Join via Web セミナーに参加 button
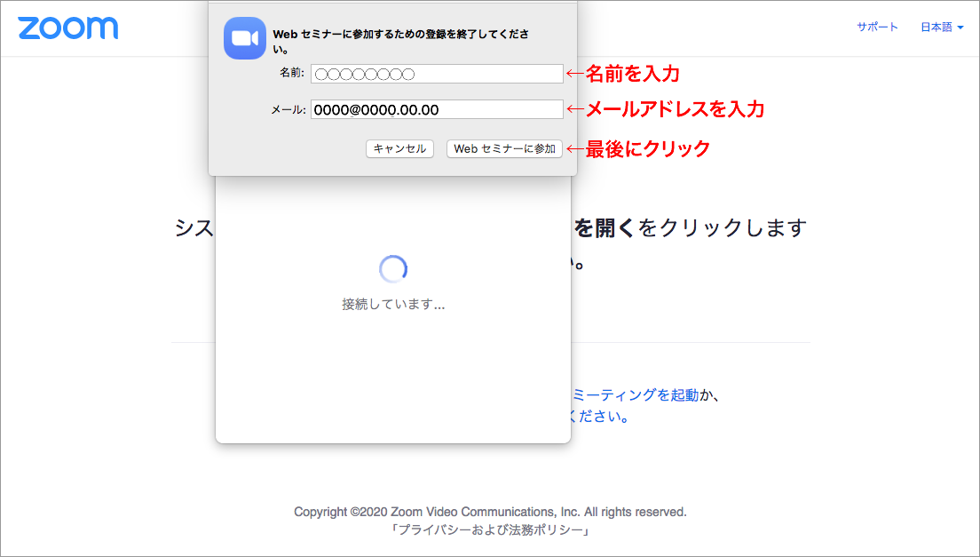The width and height of the screenshot is (980, 557). 504,148
